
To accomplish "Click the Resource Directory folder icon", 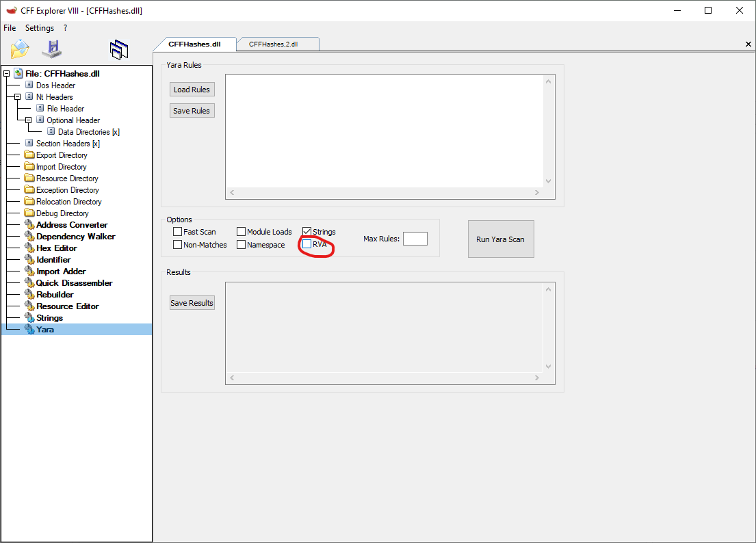I will click(x=29, y=178).
